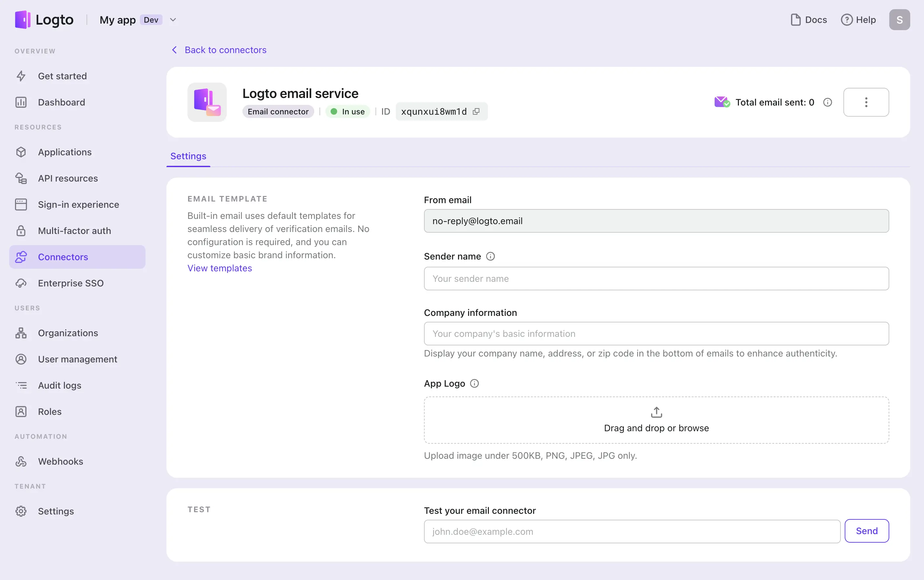Click the App Logo info icon
924x580 pixels.
tap(474, 384)
